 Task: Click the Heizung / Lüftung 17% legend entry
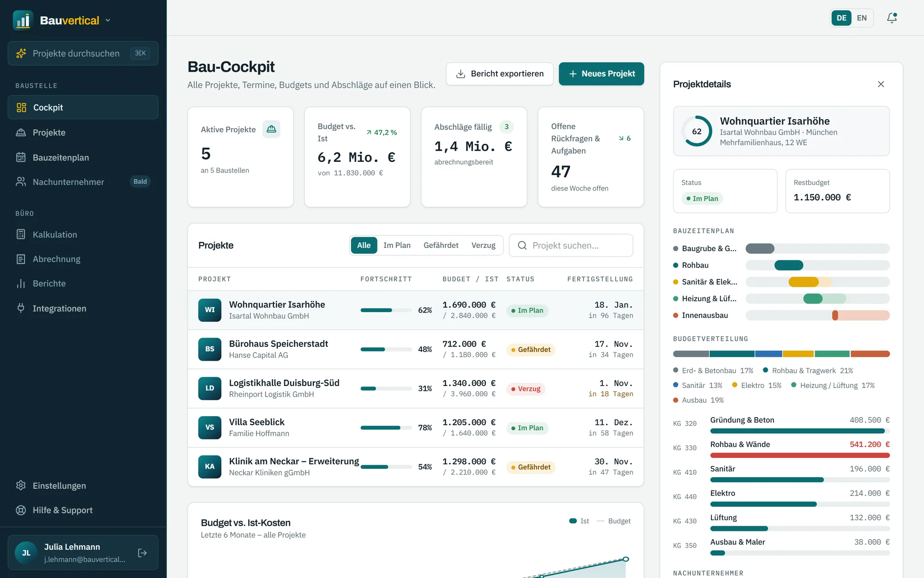(833, 385)
